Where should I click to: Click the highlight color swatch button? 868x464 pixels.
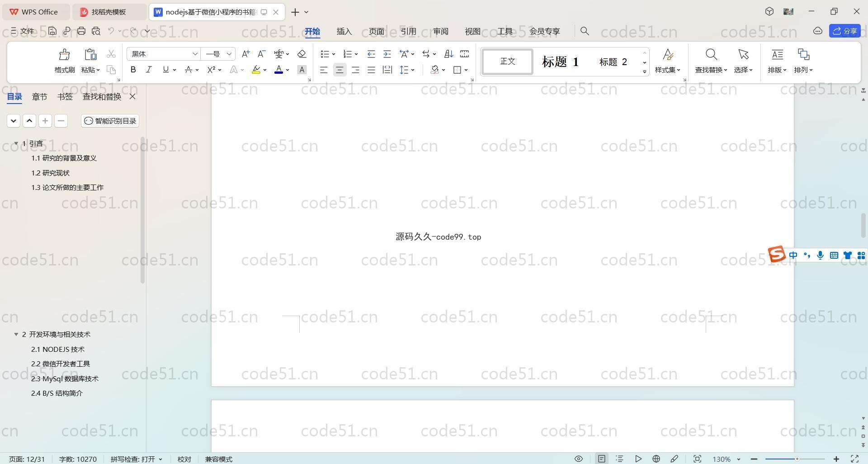256,70
